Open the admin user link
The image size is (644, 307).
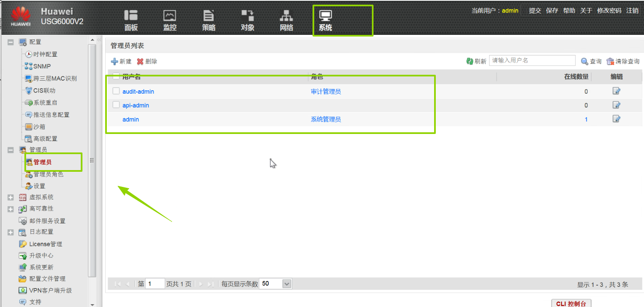[131, 119]
